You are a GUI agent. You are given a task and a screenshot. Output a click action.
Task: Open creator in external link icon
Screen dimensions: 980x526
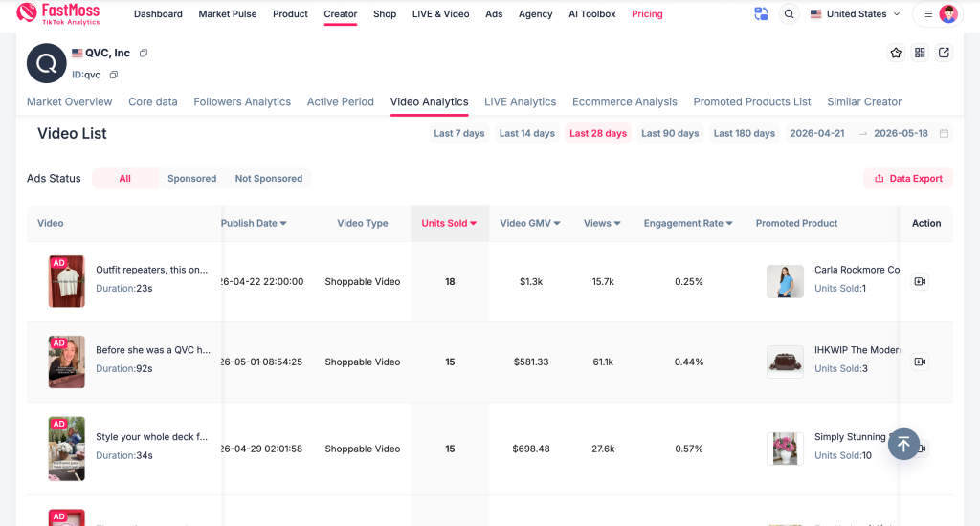[944, 54]
